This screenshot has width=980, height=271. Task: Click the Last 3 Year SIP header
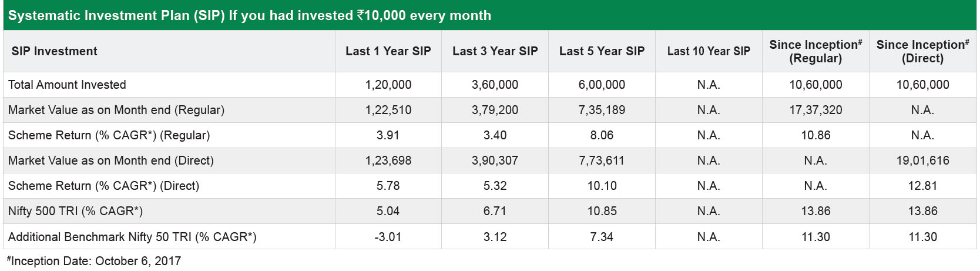coord(495,51)
